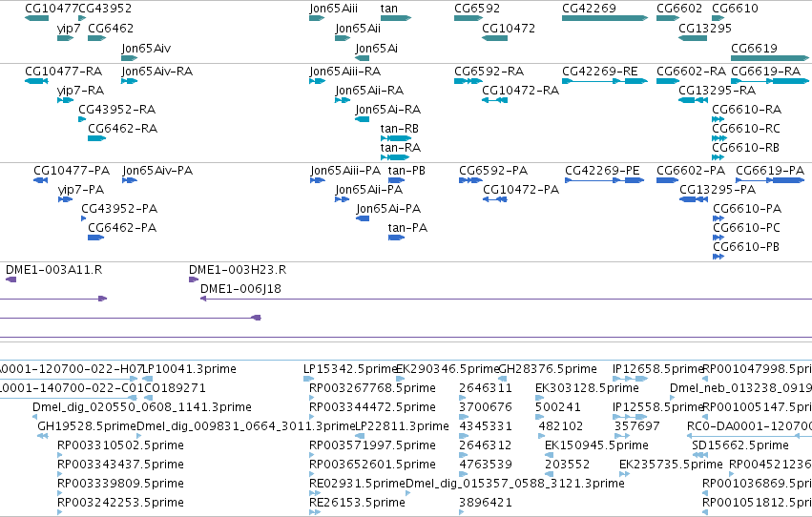Click the CG42269-RE transcript glyph line
This screenshot has width=812, height=517.
pos(605,81)
